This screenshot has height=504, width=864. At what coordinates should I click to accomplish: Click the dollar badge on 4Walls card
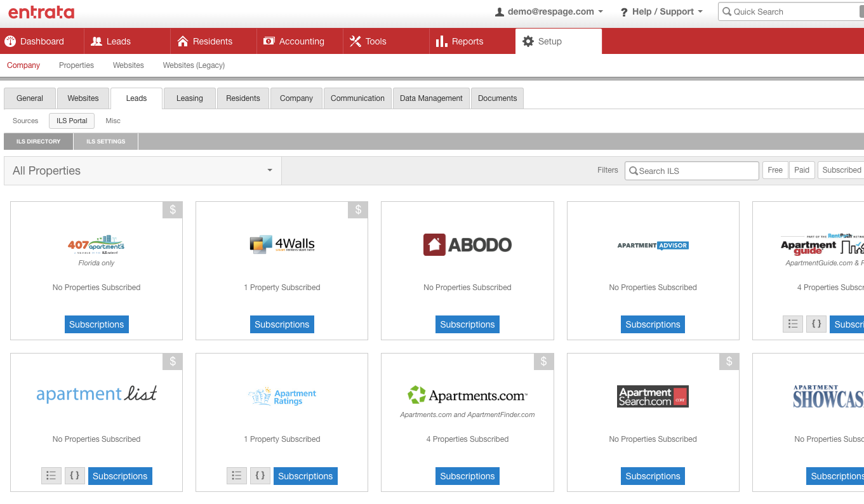(x=358, y=210)
